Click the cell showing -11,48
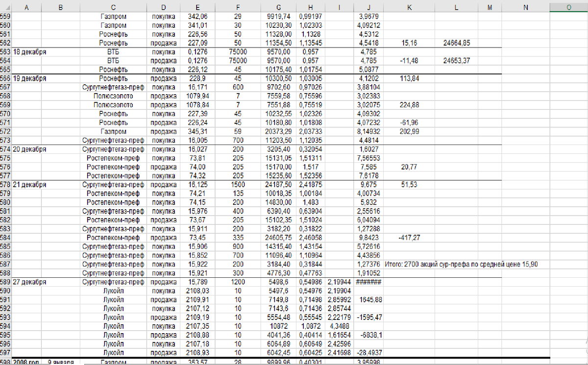Image resolution: width=588 pixels, height=365 pixels. tap(409, 60)
